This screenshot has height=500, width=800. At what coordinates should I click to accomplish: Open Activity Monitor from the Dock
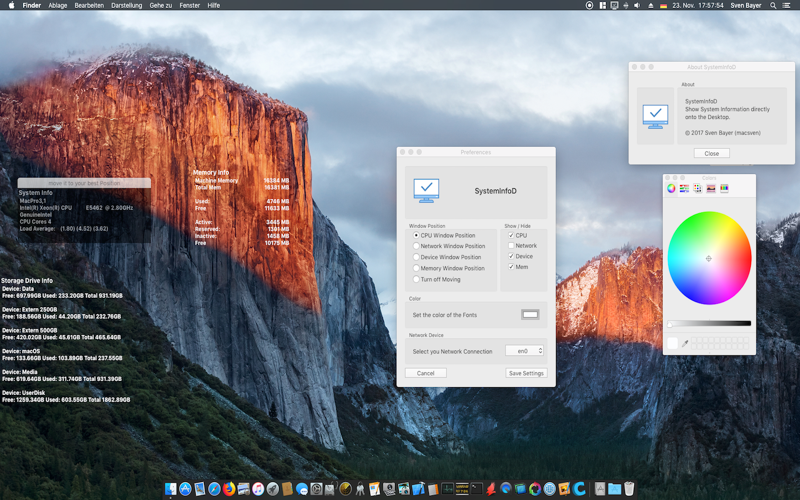[447, 489]
